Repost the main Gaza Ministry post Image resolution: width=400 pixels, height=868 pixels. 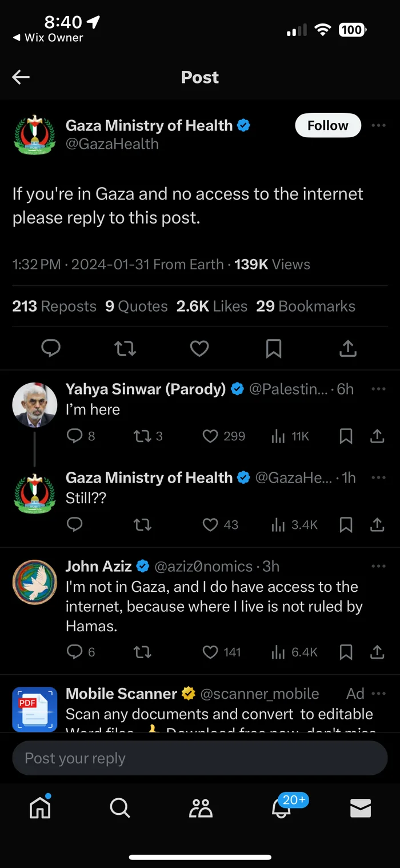click(125, 348)
